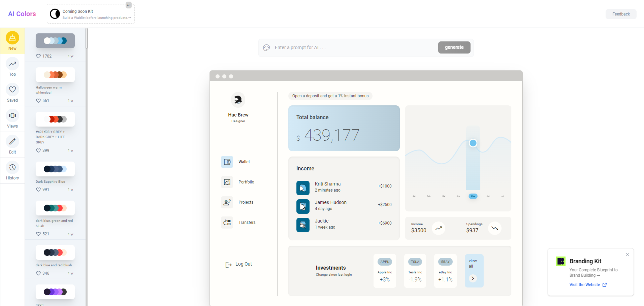This screenshot has height=306, width=644.
Task: Click the AI Colors logo link
Action: tap(22, 14)
